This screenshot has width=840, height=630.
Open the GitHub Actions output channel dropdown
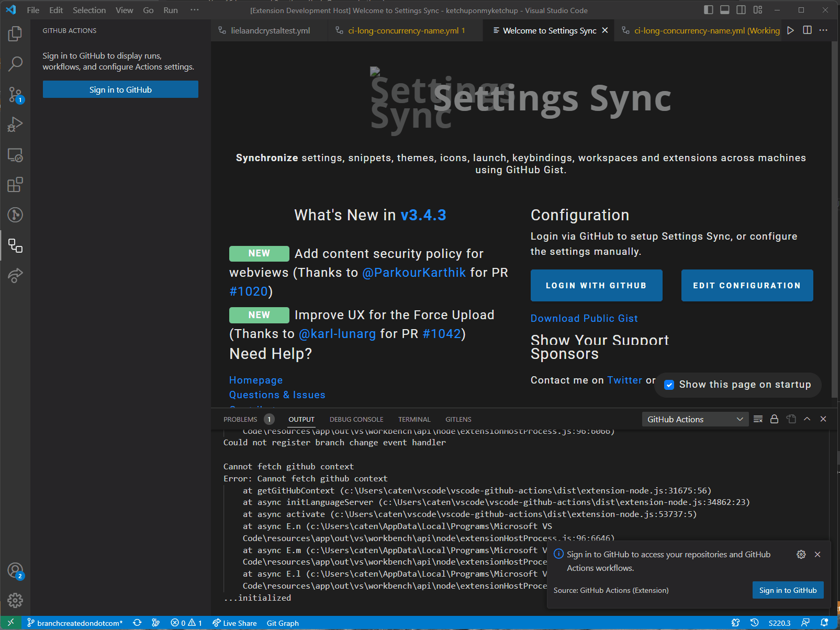(x=695, y=419)
